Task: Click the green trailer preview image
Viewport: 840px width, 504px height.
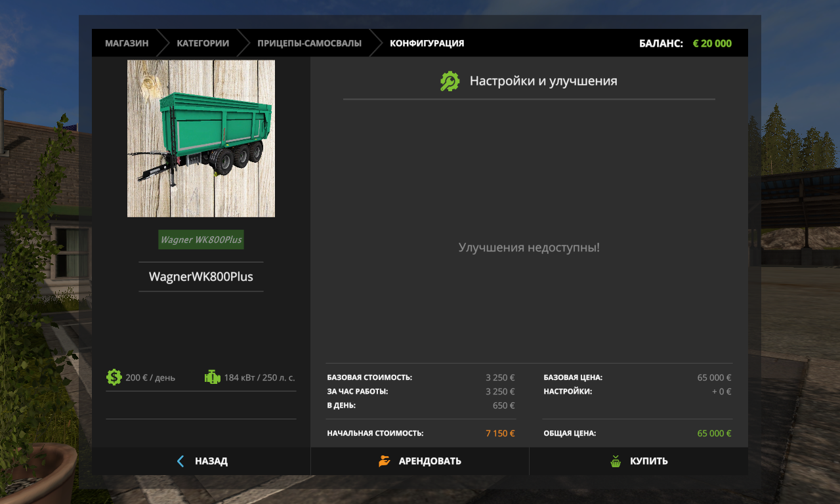Action: coord(201,138)
